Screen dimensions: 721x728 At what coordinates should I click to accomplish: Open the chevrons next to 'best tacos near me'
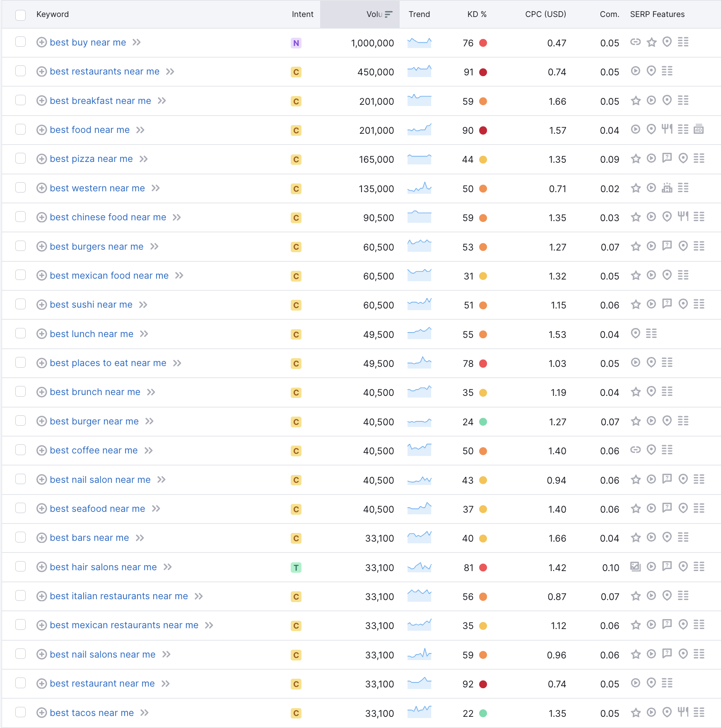pyautogui.click(x=145, y=713)
